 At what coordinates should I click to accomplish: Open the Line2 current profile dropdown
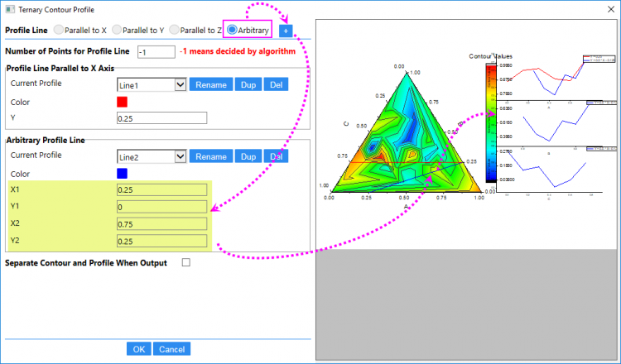click(181, 156)
